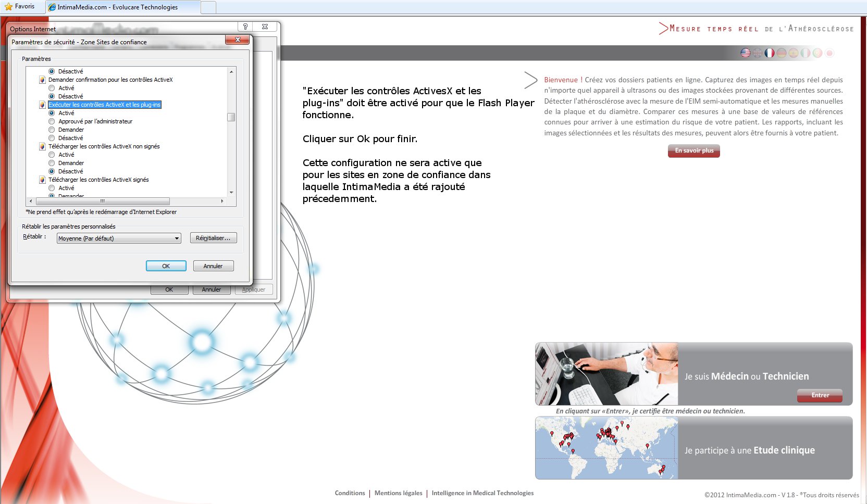Image resolution: width=867 pixels, height=504 pixels.
Task: Select the French flag language icon
Action: point(770,53)
